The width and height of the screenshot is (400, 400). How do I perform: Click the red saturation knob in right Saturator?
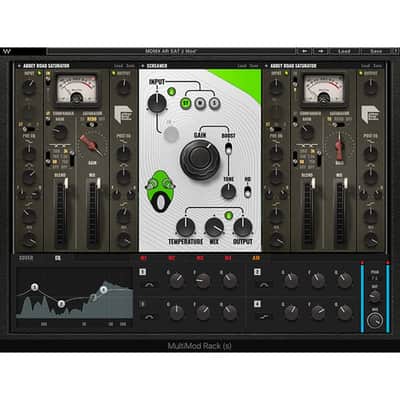coord(339,146)
